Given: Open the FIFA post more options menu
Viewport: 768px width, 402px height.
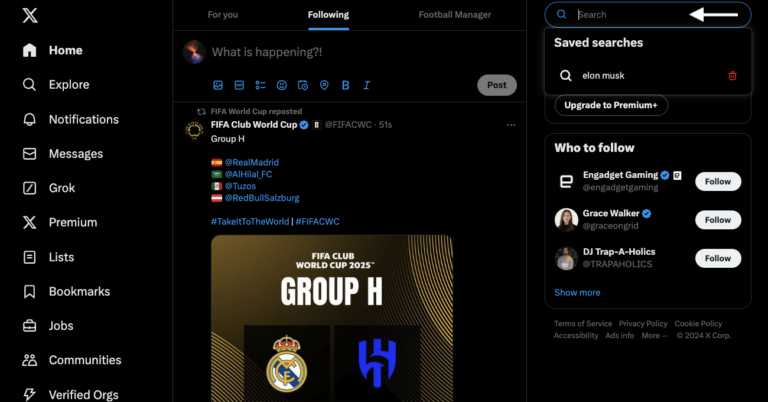Looking at the screenshot, I should (x=511, y=125).
